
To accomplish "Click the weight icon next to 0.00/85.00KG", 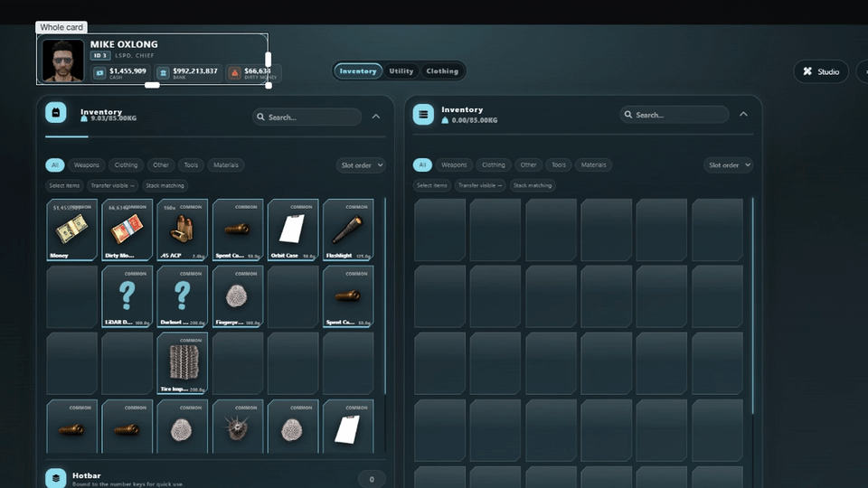I will [445, 120].
